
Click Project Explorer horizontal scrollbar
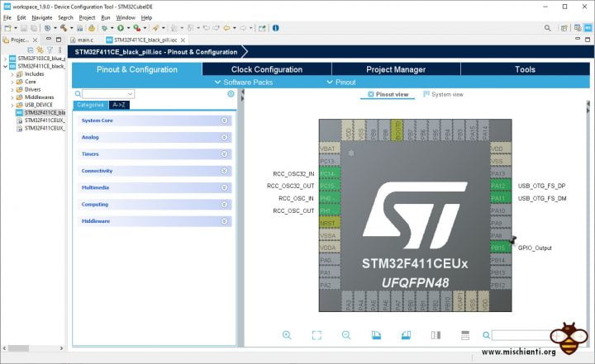coord(18,348)
